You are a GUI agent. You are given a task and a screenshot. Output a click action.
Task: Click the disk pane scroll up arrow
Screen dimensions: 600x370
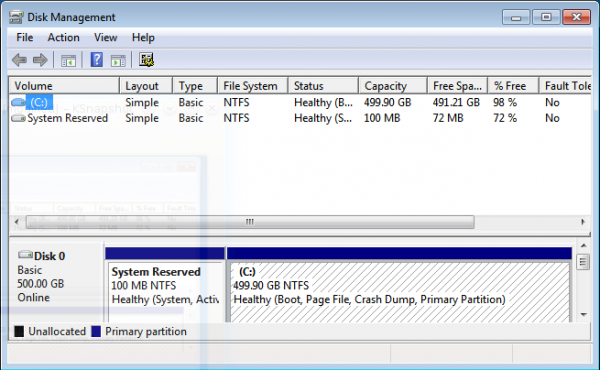coord(584,245)
